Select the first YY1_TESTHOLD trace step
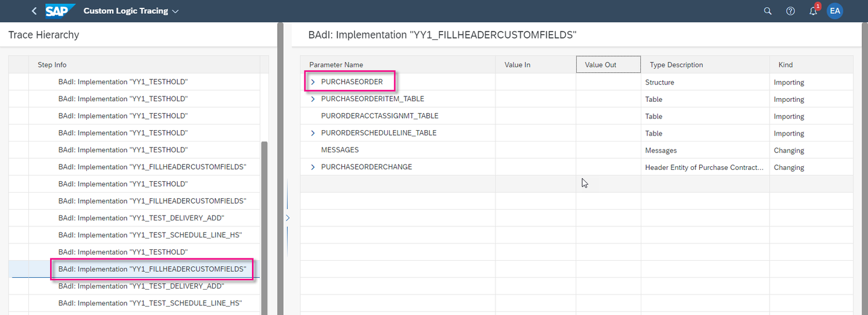Viewport: 868px width, 315px height. [x=123, y=81]
